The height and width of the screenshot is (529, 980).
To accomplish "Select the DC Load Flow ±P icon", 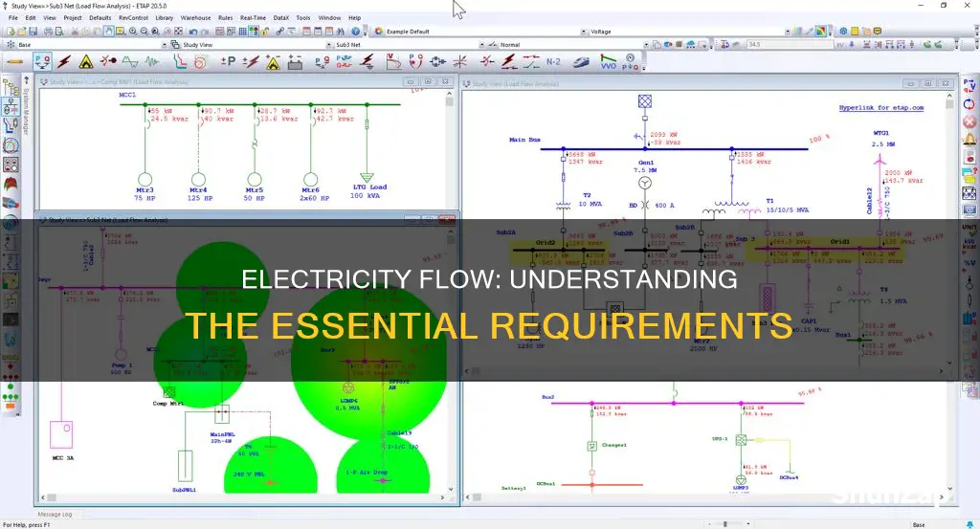I will coord(228,61).
